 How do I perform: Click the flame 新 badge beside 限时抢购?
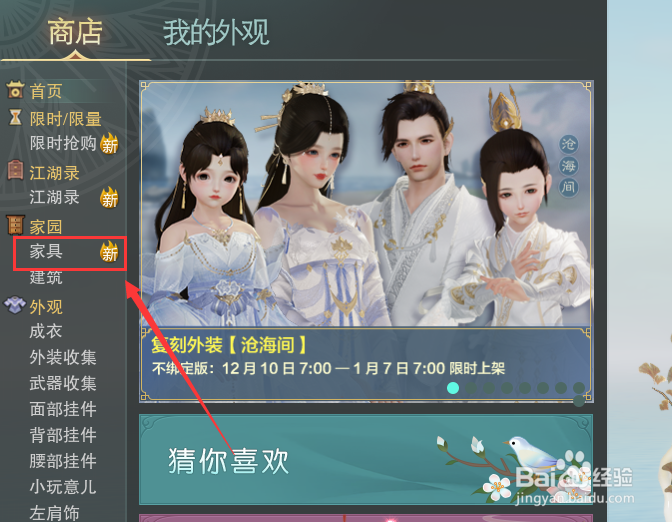point(109,144)
